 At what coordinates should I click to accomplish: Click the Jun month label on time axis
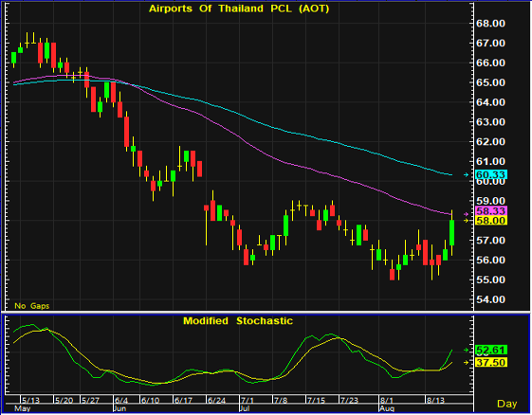(119, 408)
